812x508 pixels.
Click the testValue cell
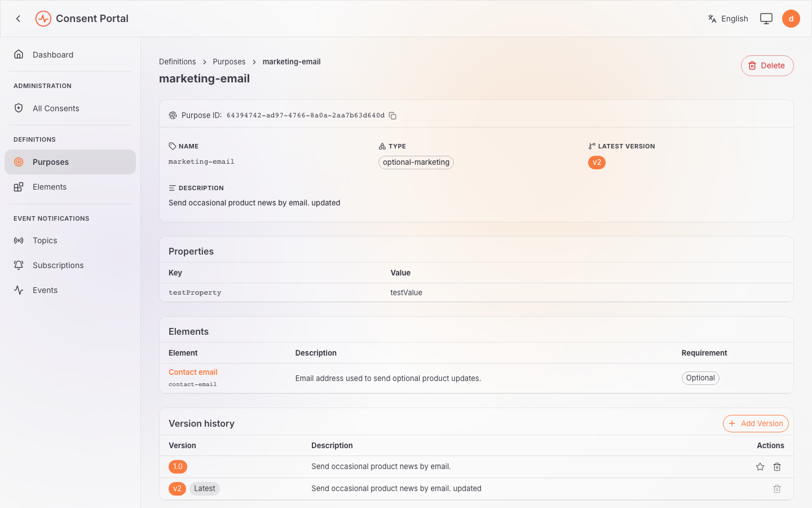click(x=407, y=292)
